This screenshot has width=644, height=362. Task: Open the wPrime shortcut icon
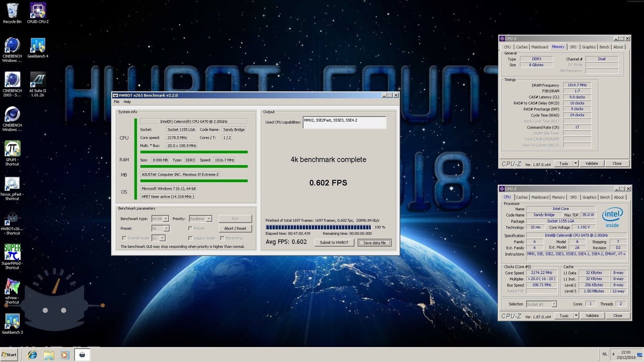coord(12,292)
